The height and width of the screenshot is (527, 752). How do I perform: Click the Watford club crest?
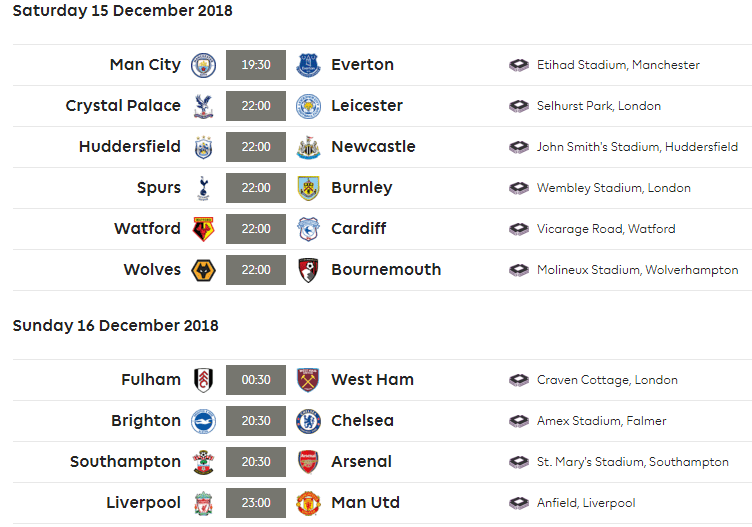point(203,229)
